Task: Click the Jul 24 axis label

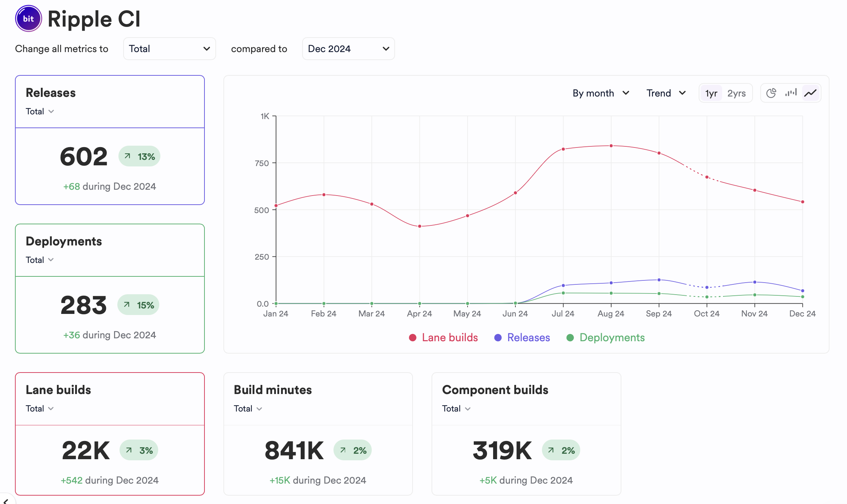Action: pyautogui.click(x=563, y=314)
